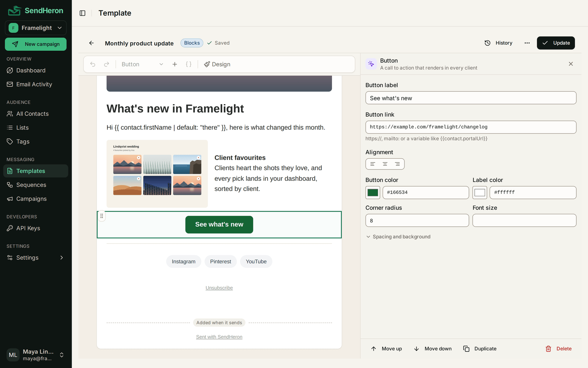The image size is (588, 368).
Task: Open the Lists page
Action: point(36,127)
